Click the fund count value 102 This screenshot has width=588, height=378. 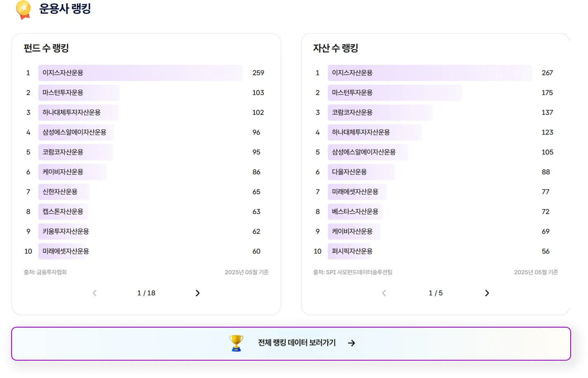(258, 112)
